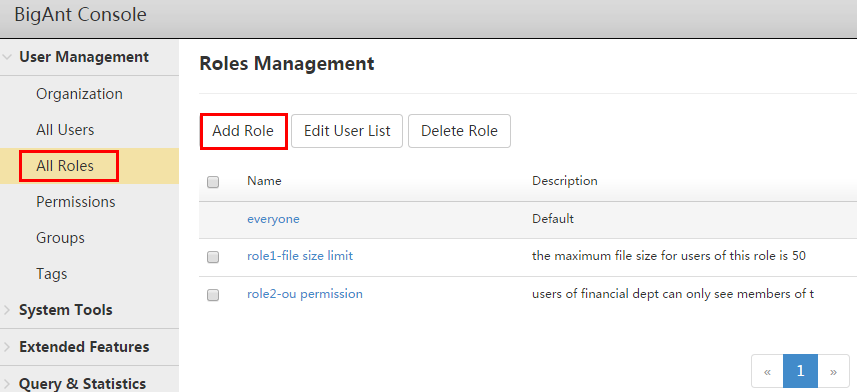
Task: Click the System Tools section label
Action: [66, 310]
